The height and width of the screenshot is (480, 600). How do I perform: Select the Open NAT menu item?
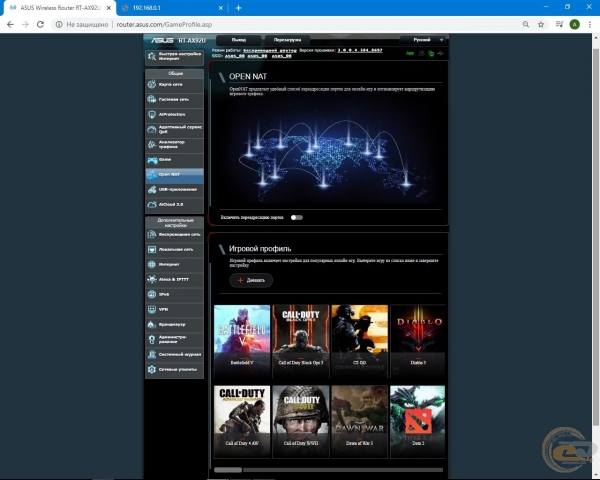pos(174,175)
